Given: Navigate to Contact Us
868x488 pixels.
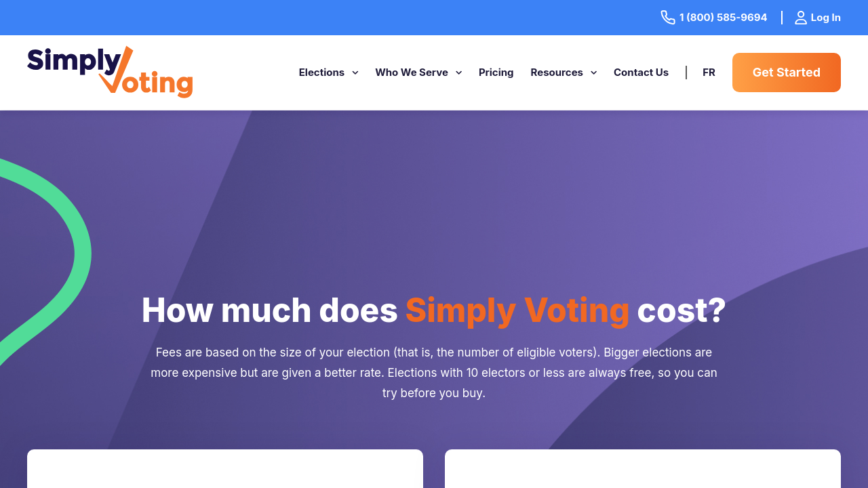Looking at the screenshot, I should tap(641, 73).
